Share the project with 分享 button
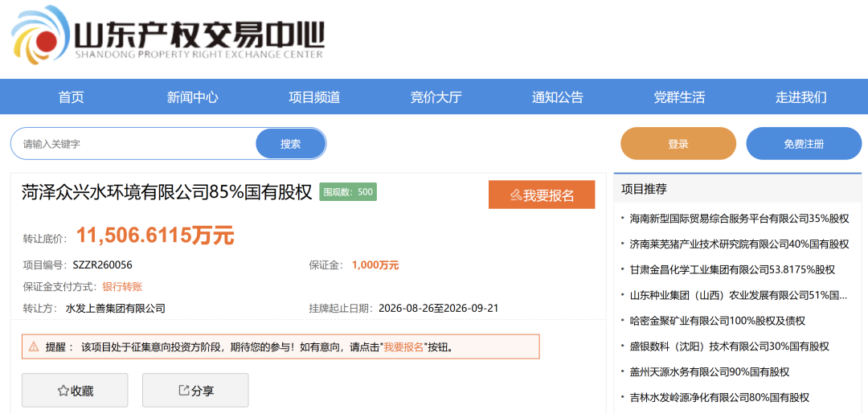Screen dimensions: 868x414 (195, 391)
